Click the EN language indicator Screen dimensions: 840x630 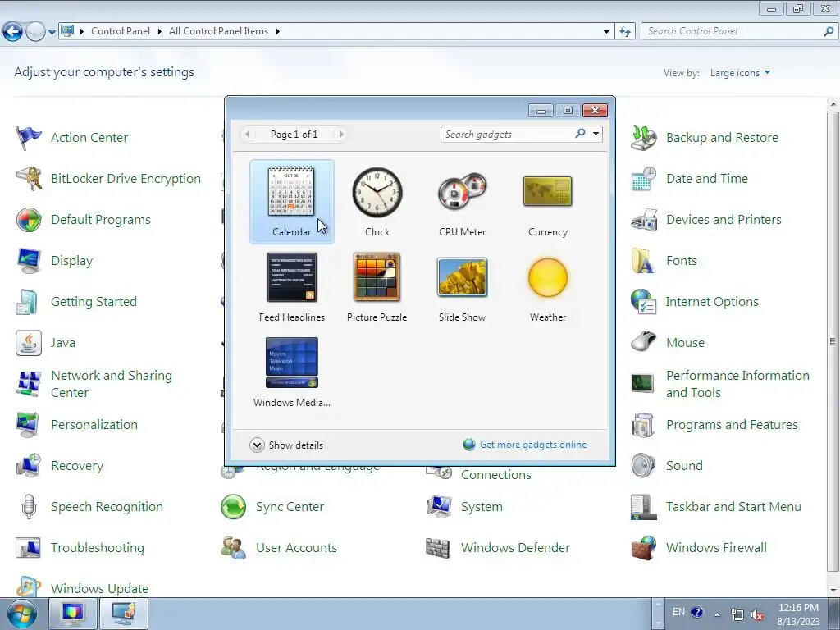[678, 612]
